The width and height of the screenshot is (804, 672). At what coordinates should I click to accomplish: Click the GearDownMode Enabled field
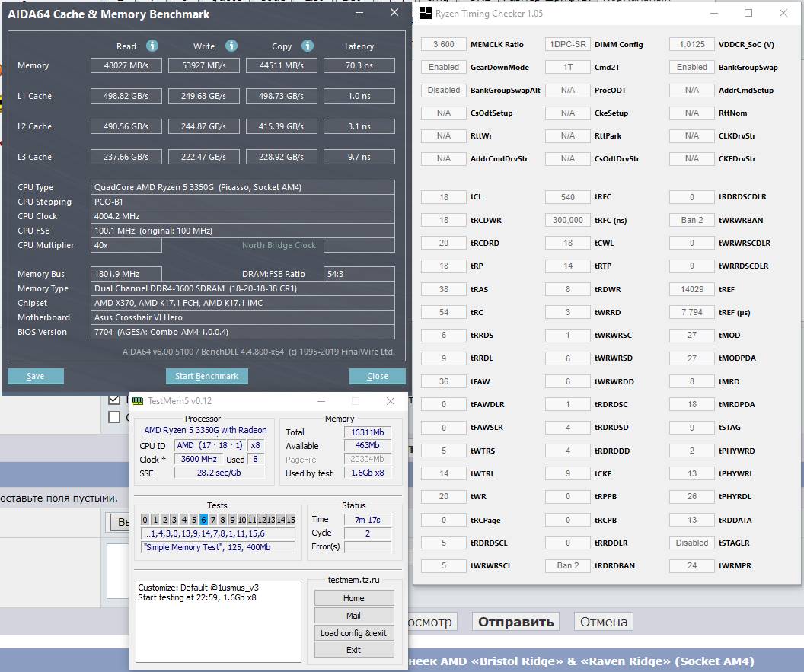click(444, 67)
